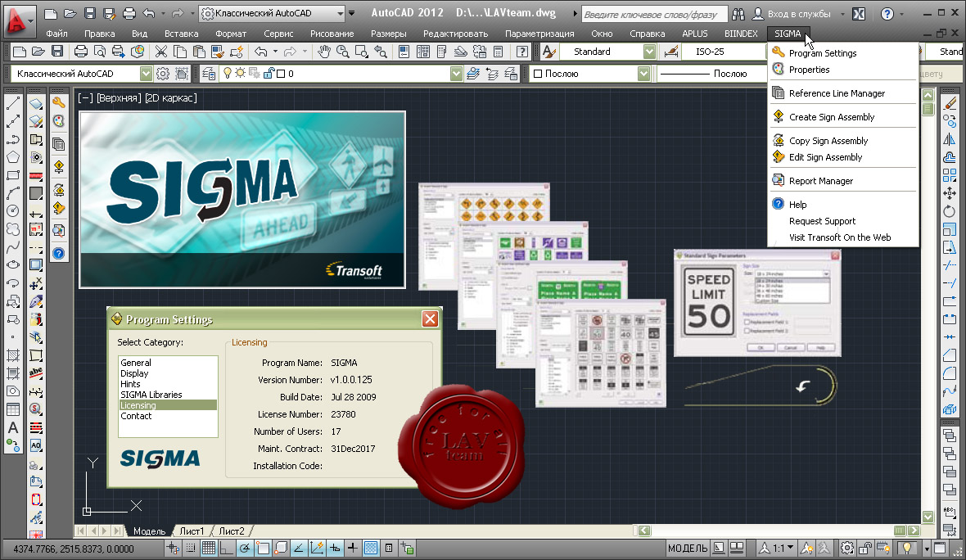
Task: Toggle Grid Display in the status bar
Action: [209, 548]
